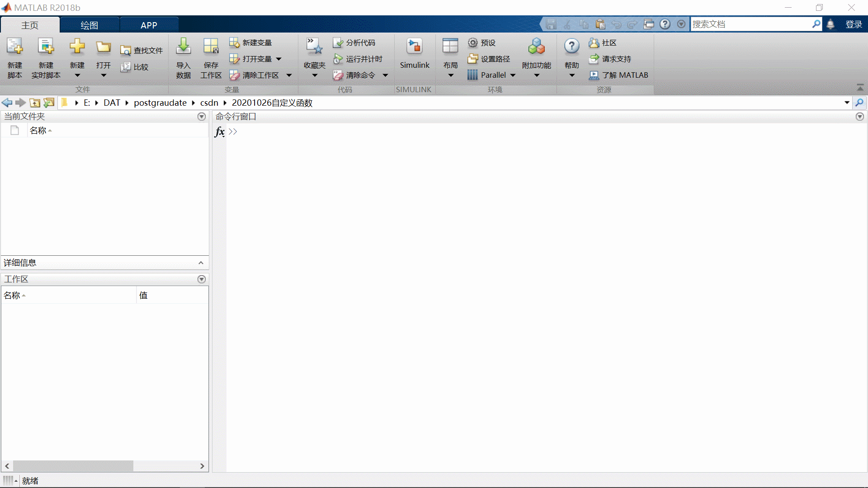Click the Import Data (导入数据) icon
Image resolution: width=868 pixels, height=488 pixels.
coord(183,47)
